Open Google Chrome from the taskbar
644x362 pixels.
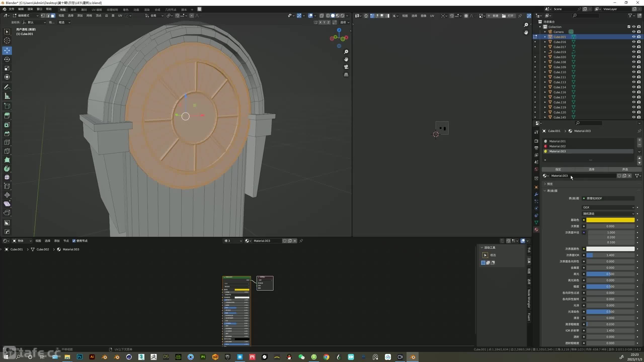coord(326,357)
